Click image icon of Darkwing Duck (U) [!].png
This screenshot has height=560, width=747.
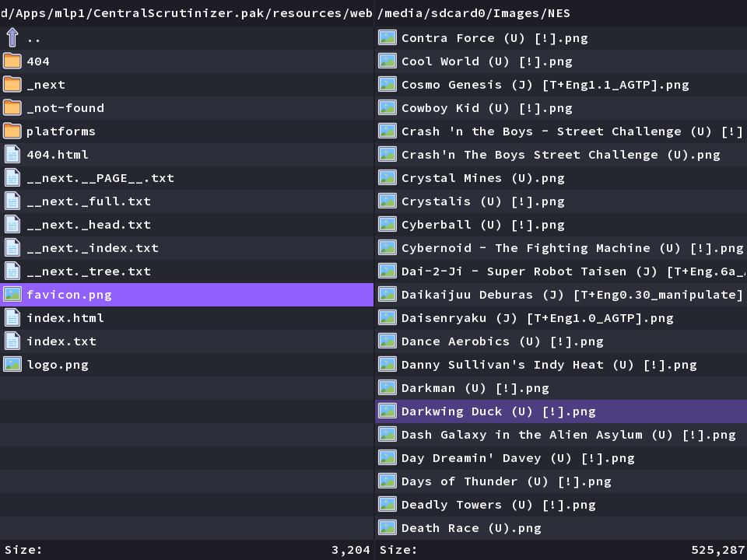pyautogui.click(x=388, y=411)
